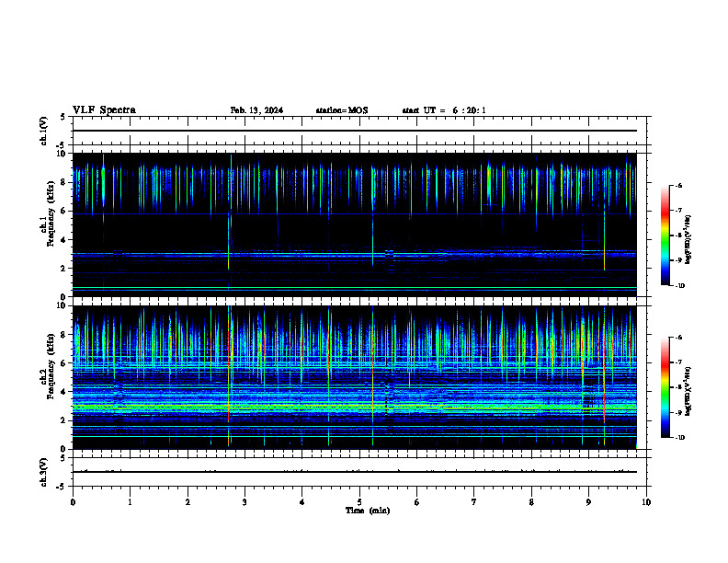Click the 'Time (min)' axis label
The width and height of the screenshot is (728, 563).
click(368, 511)
